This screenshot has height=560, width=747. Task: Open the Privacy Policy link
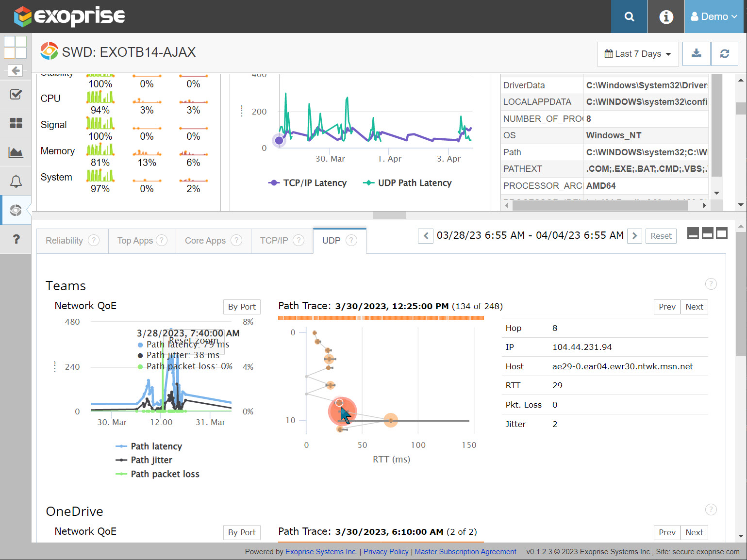386,552
